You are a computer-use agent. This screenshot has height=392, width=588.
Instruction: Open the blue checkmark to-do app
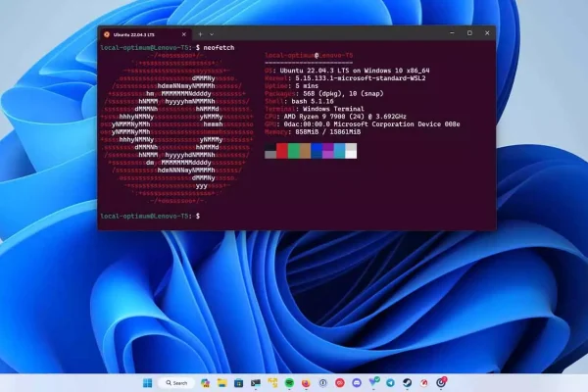[373, 382]
